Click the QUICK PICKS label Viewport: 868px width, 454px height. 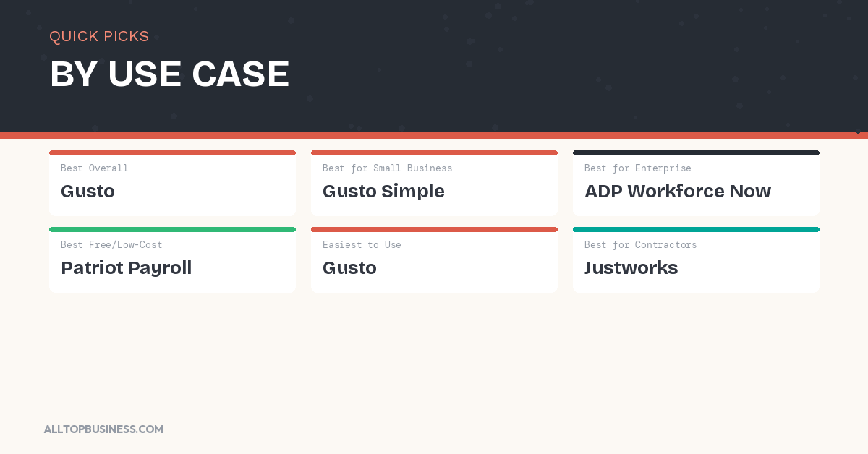(x=99, y=36)
